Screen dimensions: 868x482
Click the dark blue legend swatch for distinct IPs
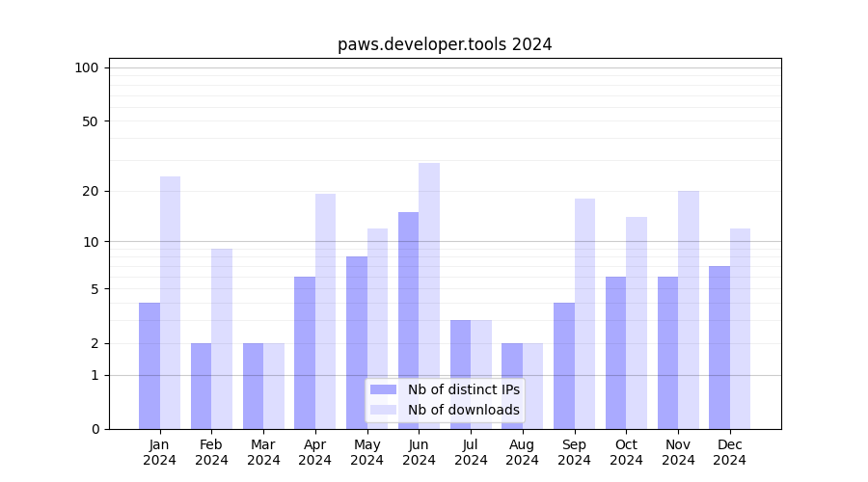coord(383,389)
